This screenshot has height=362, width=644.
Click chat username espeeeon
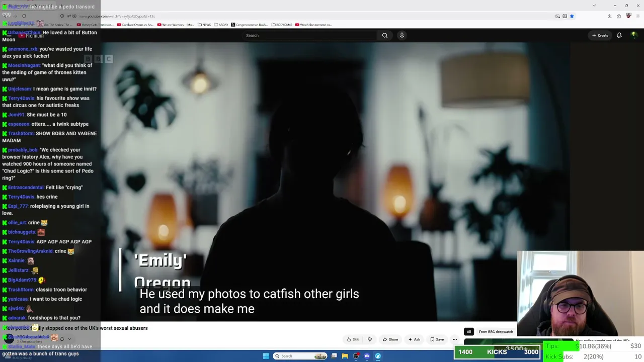tap(19, 124)
